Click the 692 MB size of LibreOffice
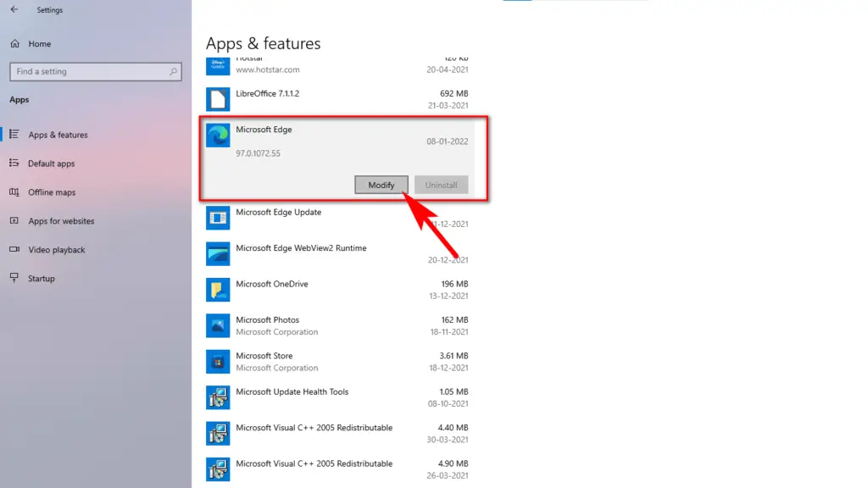This screenshot has width=868, height=488. coord(454,93)
